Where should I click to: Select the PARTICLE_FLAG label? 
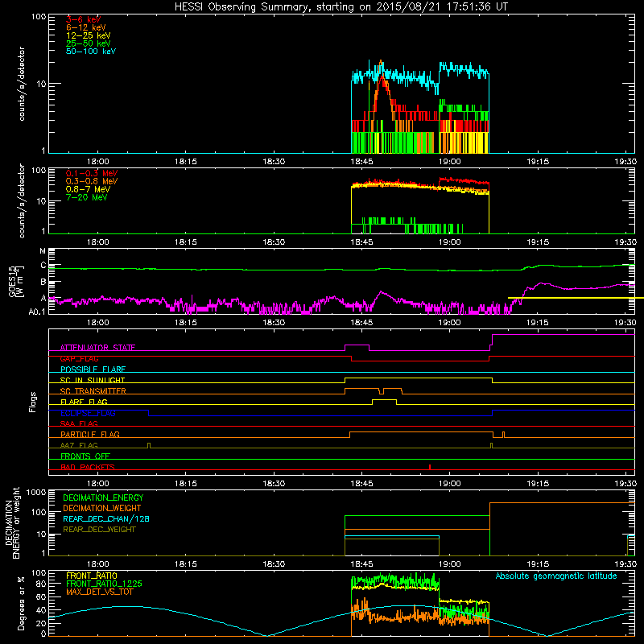(90, 434)
